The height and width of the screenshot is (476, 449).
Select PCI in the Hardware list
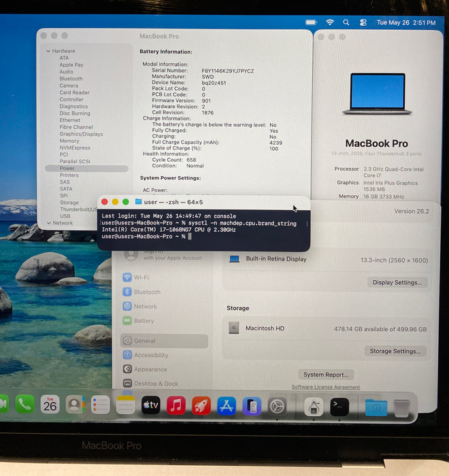click(64, 154)
